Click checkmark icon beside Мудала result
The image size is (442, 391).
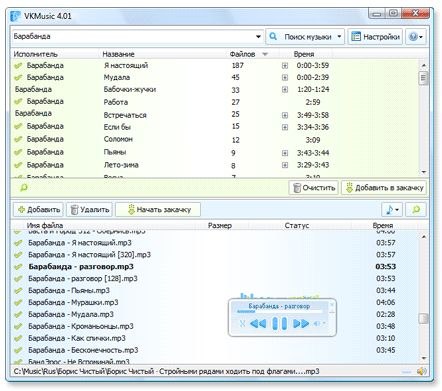(x=18, y=78)
